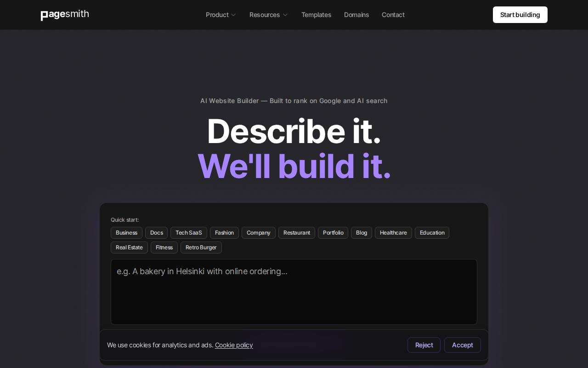The image size is (588, 368).
Task: Select the Restaurant quick start chip
Action: pos(297,233)
